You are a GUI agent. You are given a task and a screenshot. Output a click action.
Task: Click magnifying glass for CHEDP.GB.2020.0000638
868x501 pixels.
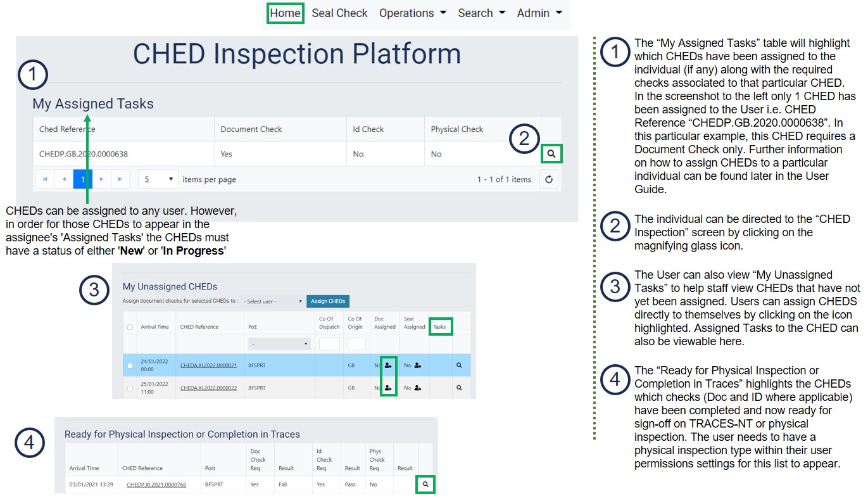[551, 153]
